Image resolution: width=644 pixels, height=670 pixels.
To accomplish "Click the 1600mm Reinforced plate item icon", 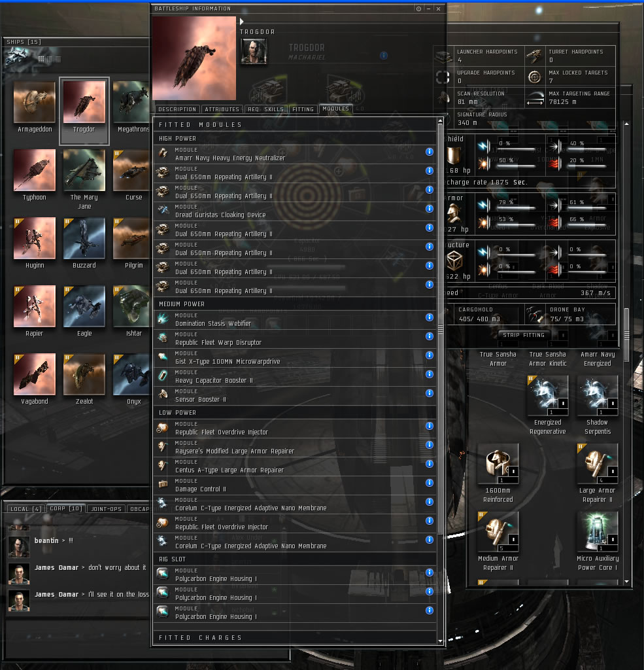I will [x=498, y=464].
